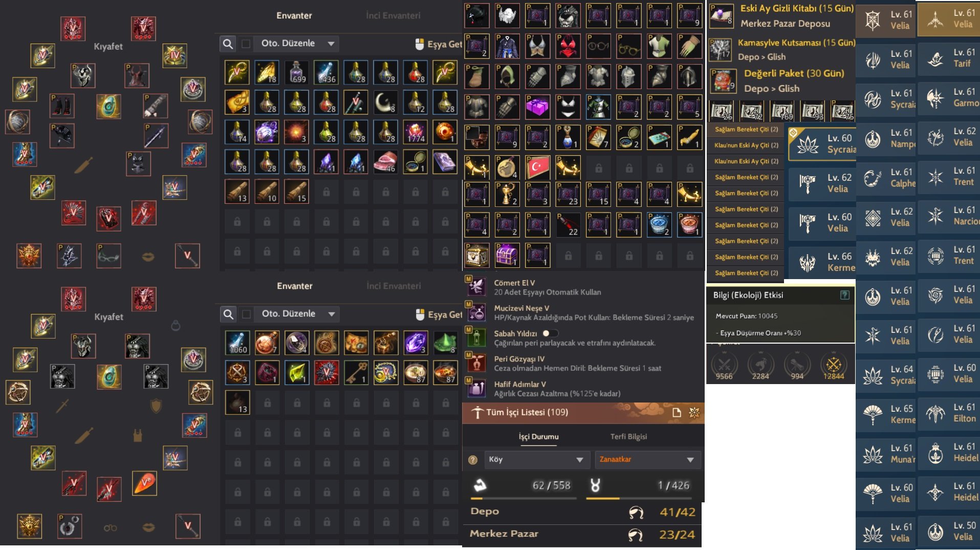Switch to the upper İnci Envanteri tab
The width and height of the screenshot is (980, 550).
(393, 16)
